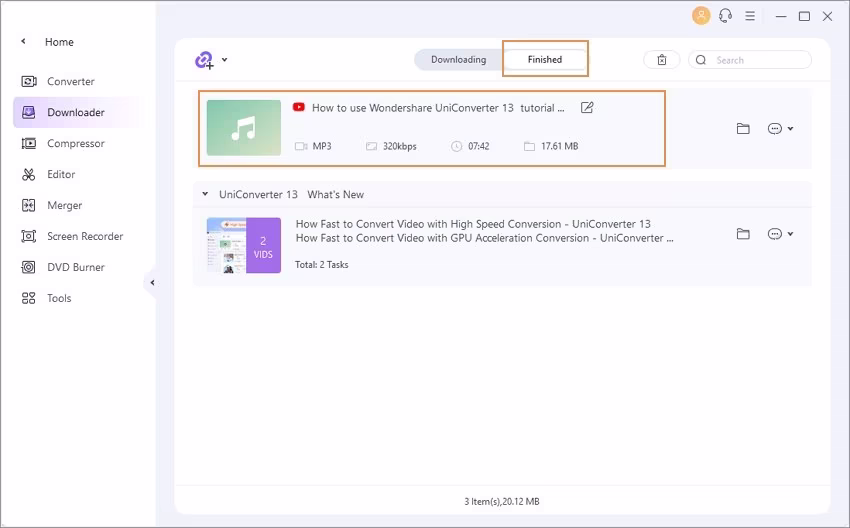Select the Wondershare UniConverter 13 tutorial title

click(438, 108)
